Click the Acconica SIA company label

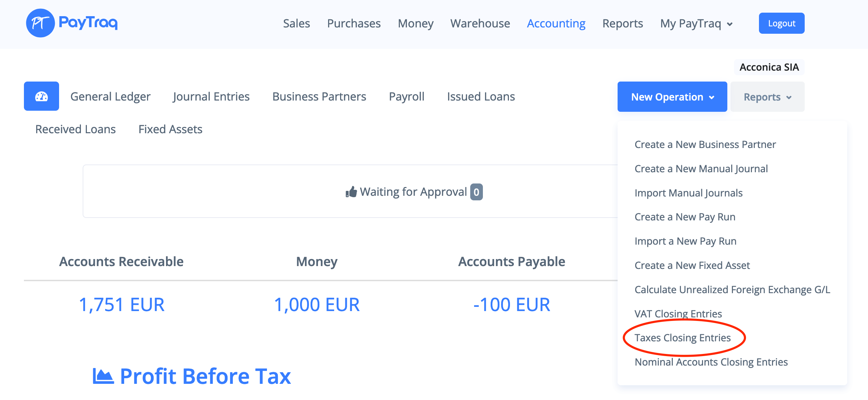(769, 67)
